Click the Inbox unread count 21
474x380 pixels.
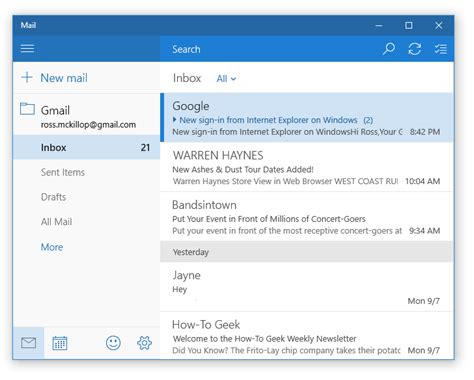tap(145, 147)
